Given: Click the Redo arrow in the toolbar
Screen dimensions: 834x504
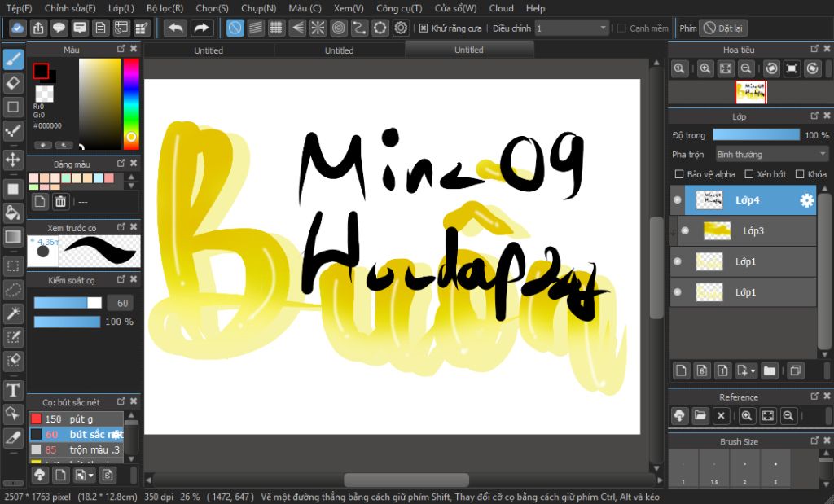Looking at the screenshot, I should 202,28.
